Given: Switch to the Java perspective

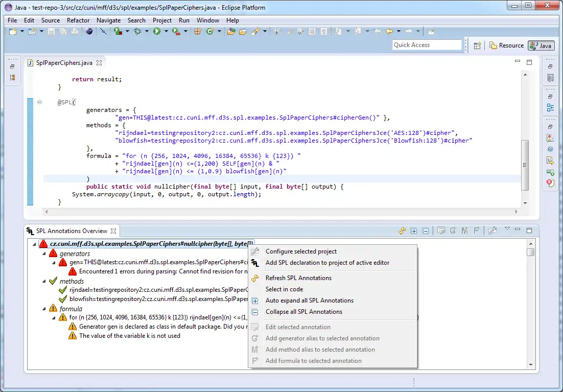Looking at the screenshot, I should [542, 45].
